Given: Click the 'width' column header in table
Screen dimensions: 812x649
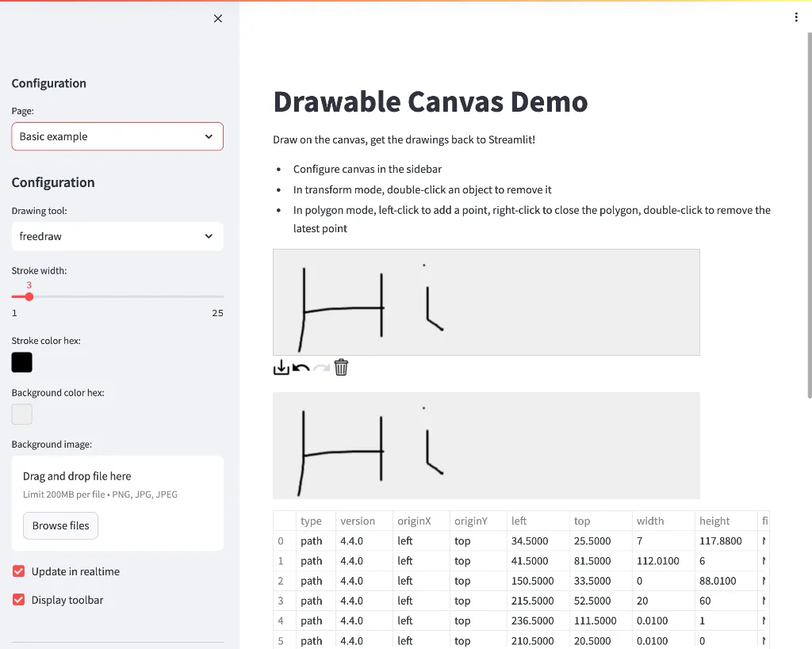Looking at the screenshot, I should pyautogui.click(x=650, y=521).
